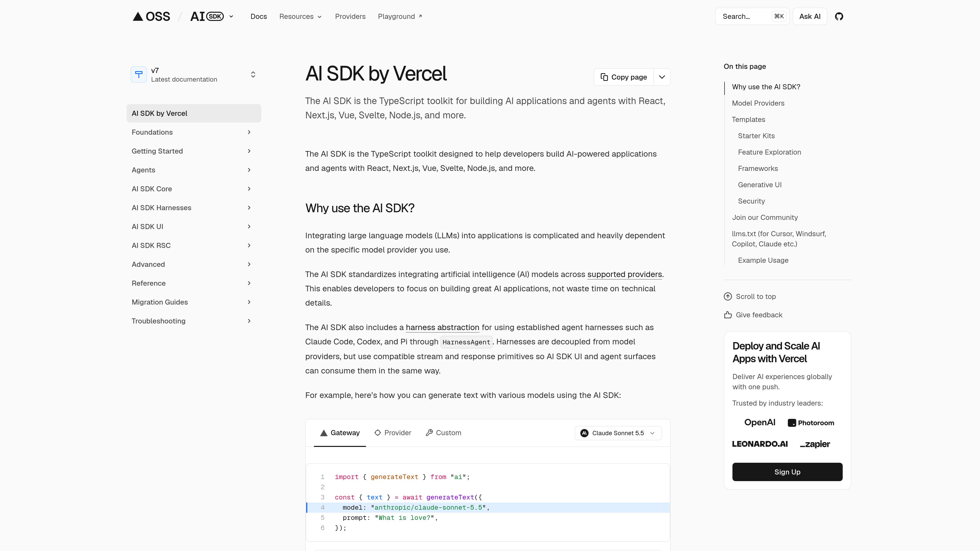Viewport: 980px width, 551px height.
Task: Open the GitHub repository icon
Action: click(x=839, y=16)
